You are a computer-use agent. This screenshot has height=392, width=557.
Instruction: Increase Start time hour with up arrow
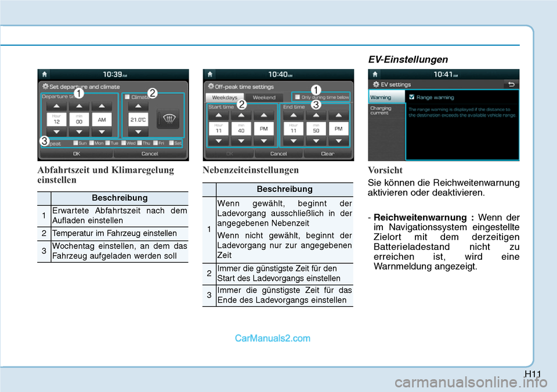[x=219, y=115]
